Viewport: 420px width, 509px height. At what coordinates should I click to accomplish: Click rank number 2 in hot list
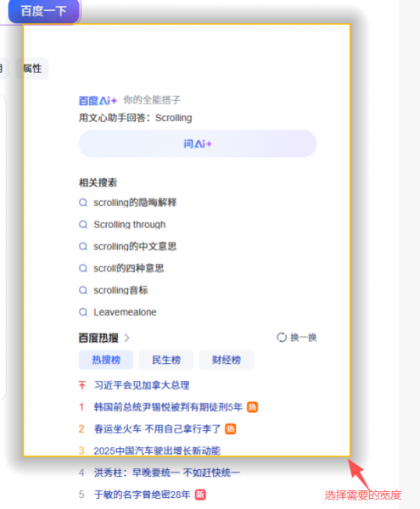tap(81, 428)
